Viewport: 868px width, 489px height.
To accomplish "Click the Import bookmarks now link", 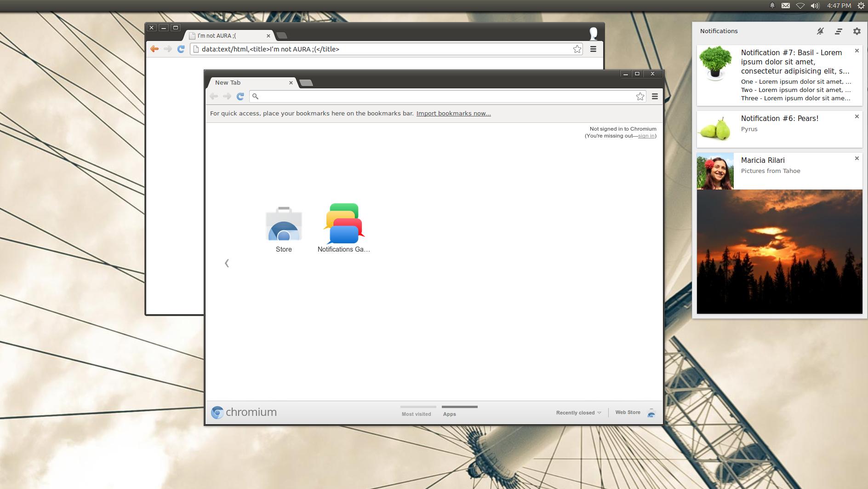I will click(453, 113).
